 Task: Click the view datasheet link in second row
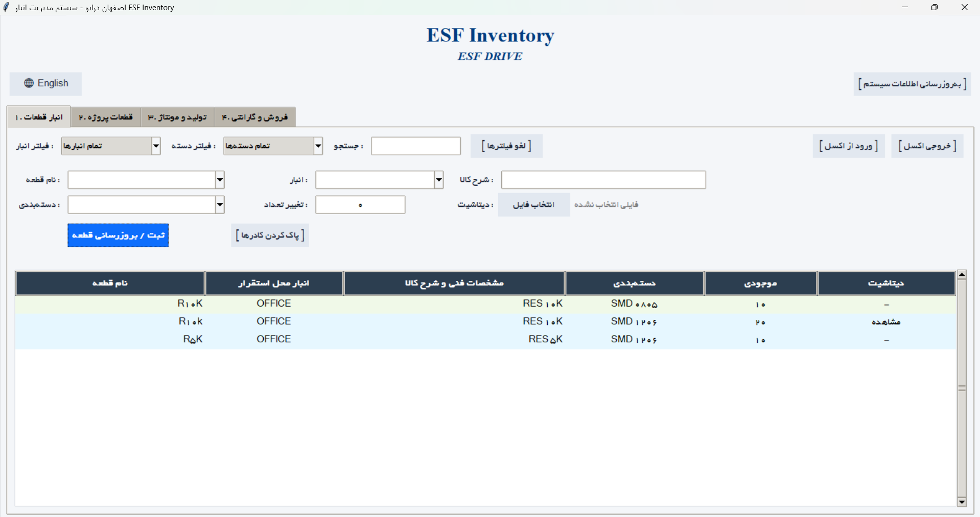(886, 322)
